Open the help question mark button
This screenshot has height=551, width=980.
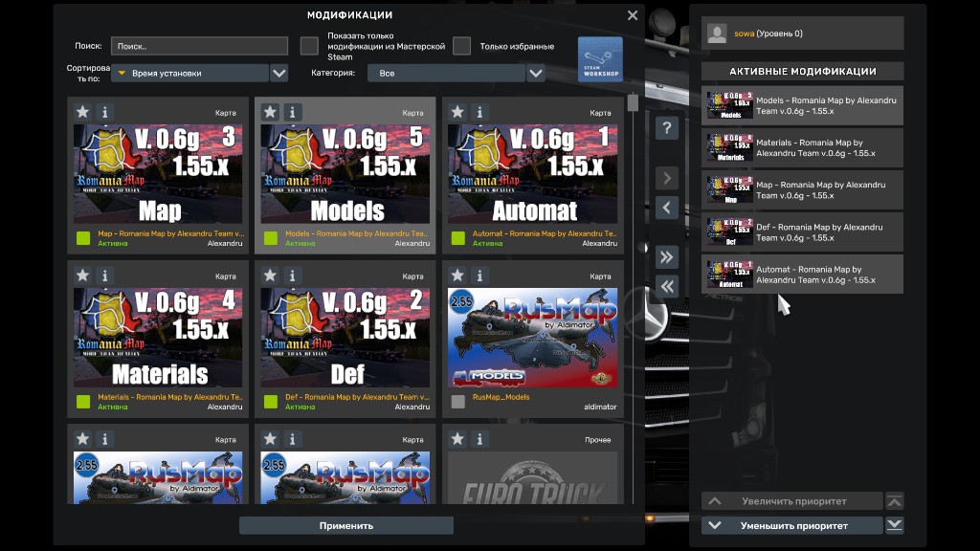tap(667, 128)
